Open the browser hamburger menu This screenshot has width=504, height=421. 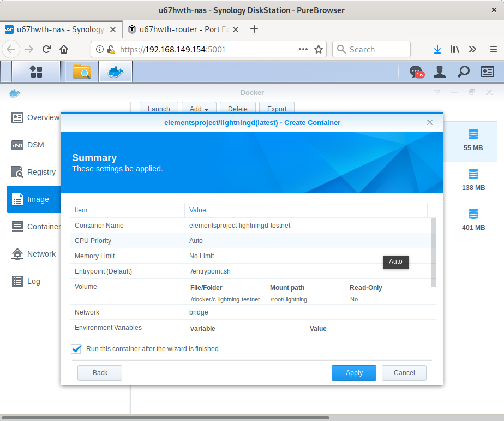point(494,49)
